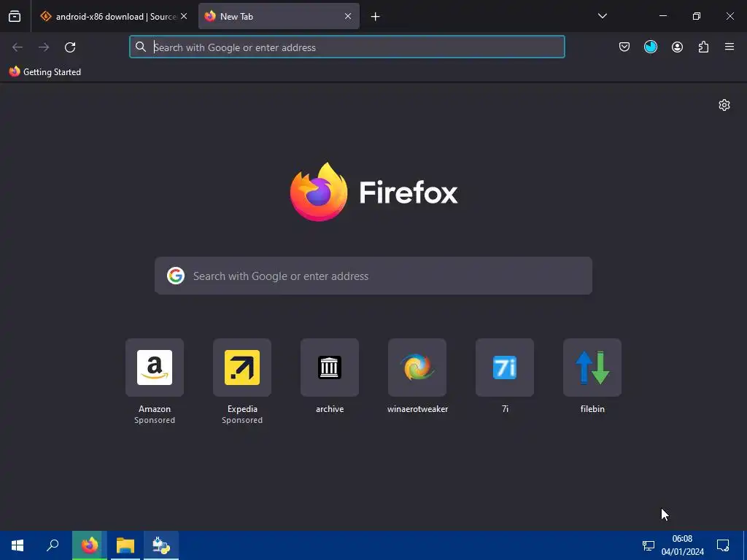Focus the address bar at the top
This screenshot has height=560, width=747.
tap(347, 47)
